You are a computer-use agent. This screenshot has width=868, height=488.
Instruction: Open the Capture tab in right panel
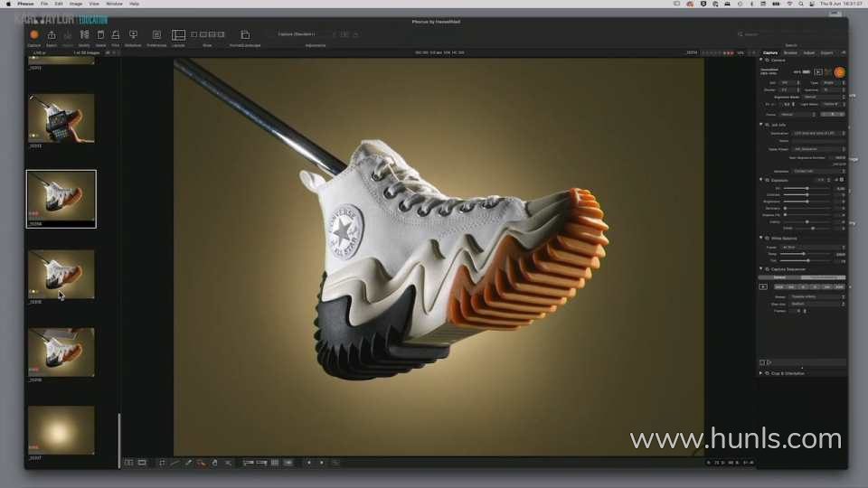770,52
